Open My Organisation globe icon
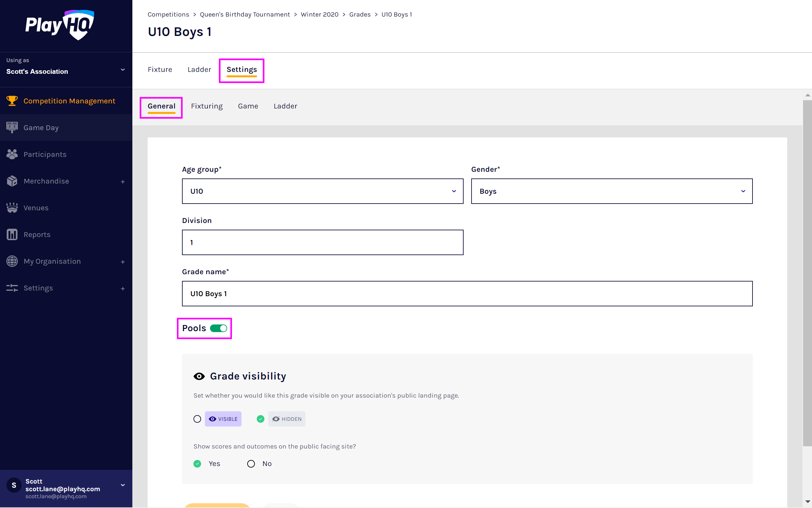 [12, 261]
